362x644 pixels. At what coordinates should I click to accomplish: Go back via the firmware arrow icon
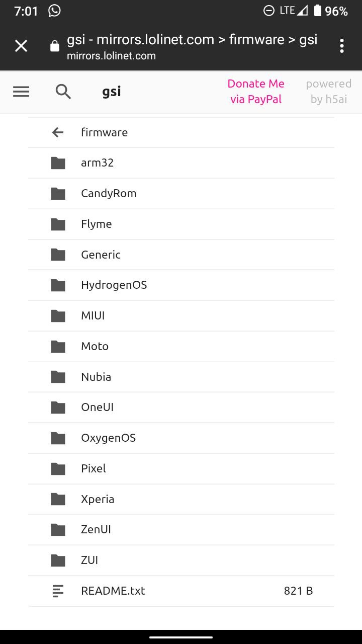click(x=58, y=132)
